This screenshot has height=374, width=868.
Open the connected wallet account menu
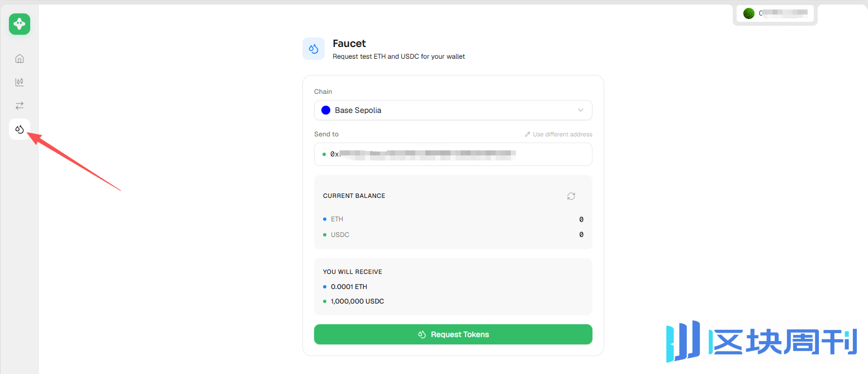tap(775, 13)
